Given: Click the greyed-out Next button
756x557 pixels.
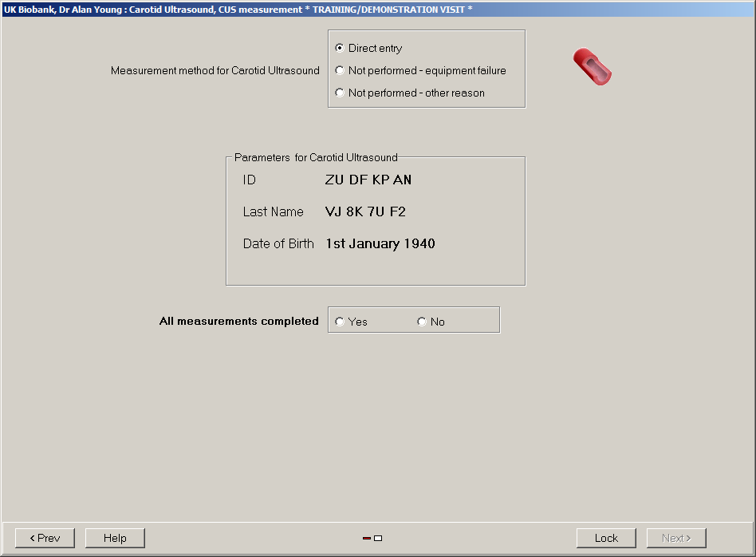Looking at the screenshot, I should pos(676,538).
